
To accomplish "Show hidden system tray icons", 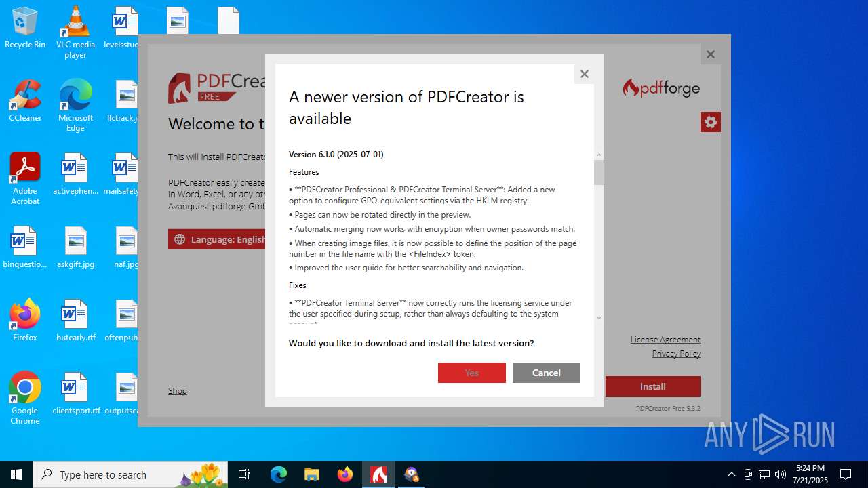I will click(x=731, y=474).
